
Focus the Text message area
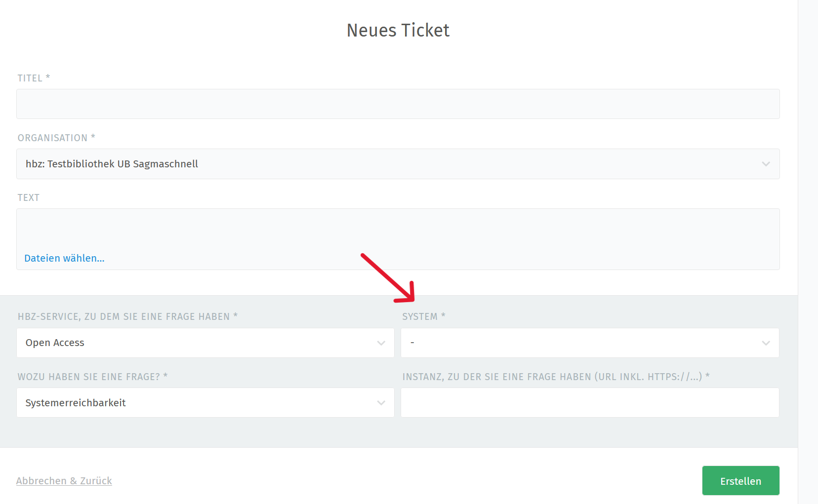pos(398,230)
